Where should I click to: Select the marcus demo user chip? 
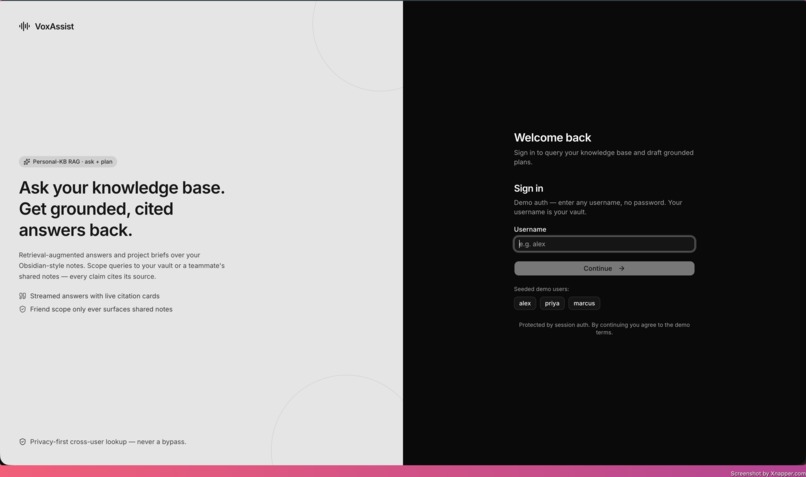[584, 303]
